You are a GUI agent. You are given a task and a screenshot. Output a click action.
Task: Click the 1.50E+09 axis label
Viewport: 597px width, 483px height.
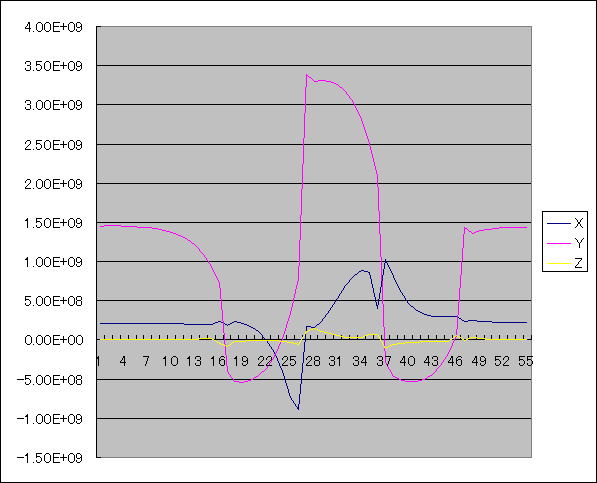click(53, 223)
